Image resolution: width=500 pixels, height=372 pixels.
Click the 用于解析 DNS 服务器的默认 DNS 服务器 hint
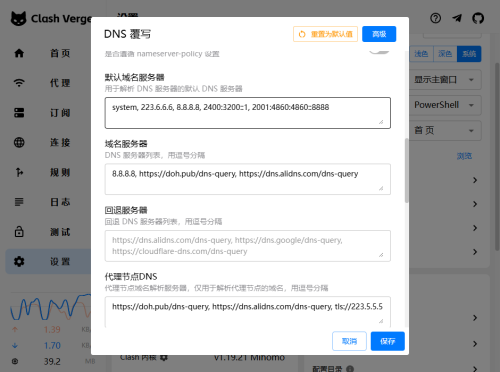pos(173,89)
